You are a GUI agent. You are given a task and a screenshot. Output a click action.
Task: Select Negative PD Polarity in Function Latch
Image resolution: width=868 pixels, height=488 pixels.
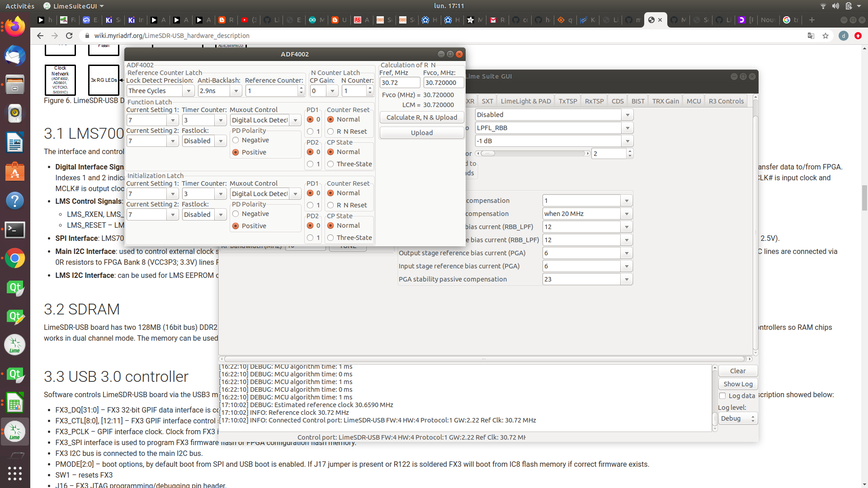click(236, 140)
